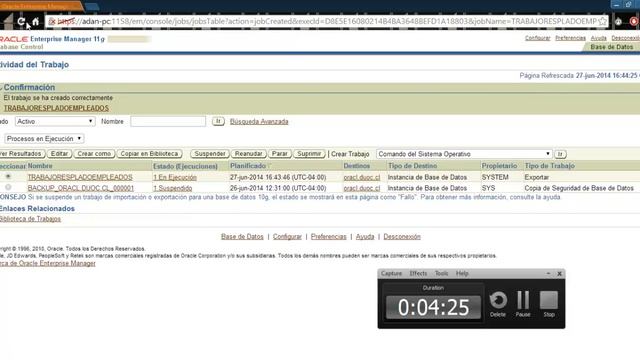Go to the browser home page icon
Image resolution: width=640 pixels, height=360 pixels.
[36, 22]
